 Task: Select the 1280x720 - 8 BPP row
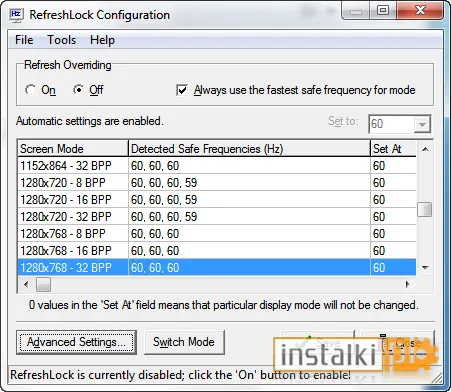[x=217, y=183]
